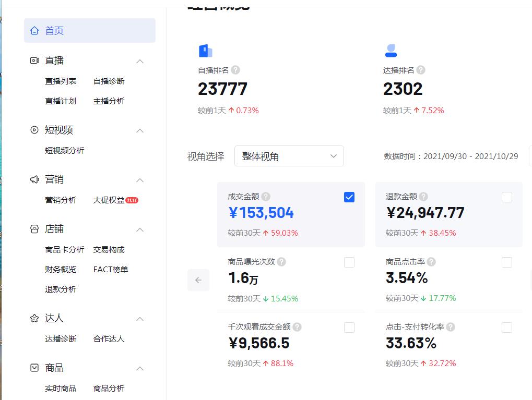Click the 直播列表 link

[61, 81]
